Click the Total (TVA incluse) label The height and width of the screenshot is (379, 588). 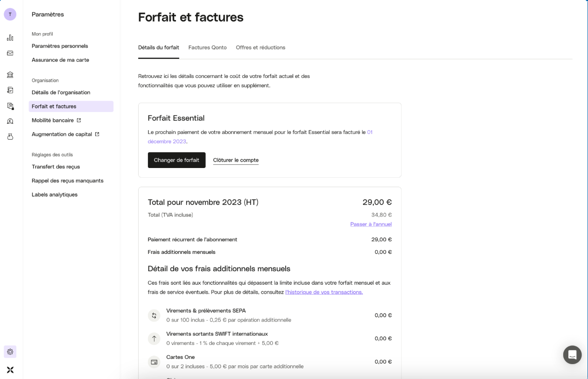click(x=170, y=215)
